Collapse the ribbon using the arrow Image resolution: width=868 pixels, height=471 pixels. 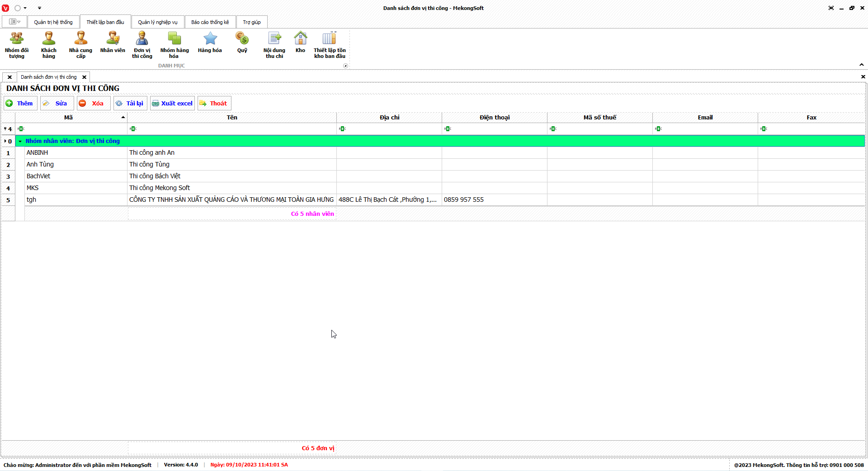click(861, 65)
